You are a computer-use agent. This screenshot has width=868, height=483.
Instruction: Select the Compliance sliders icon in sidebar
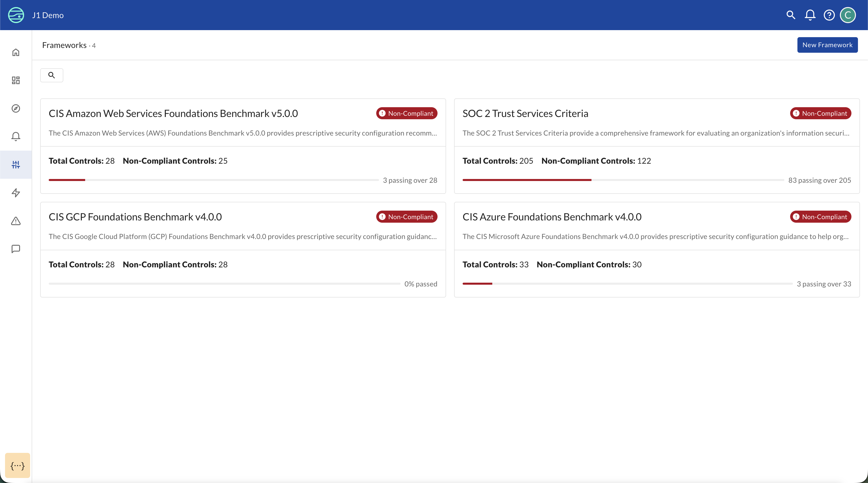click(16, 164)
